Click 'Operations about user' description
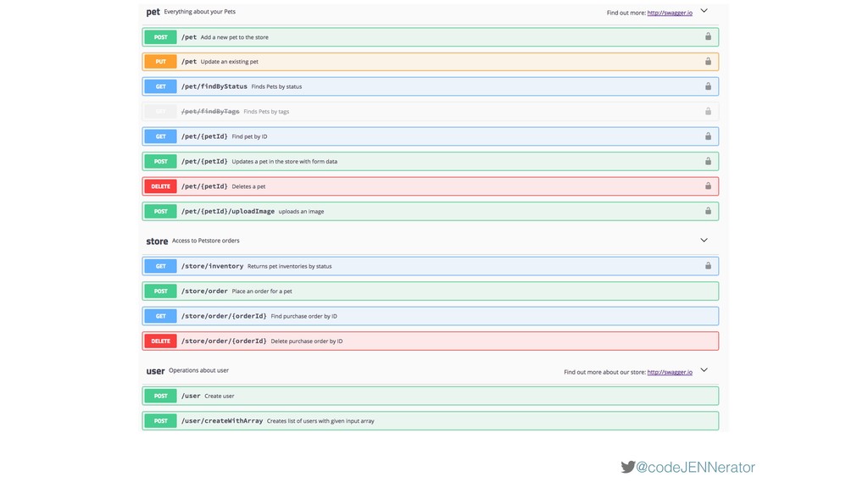 pyautogui.click(x=198, y=370)
